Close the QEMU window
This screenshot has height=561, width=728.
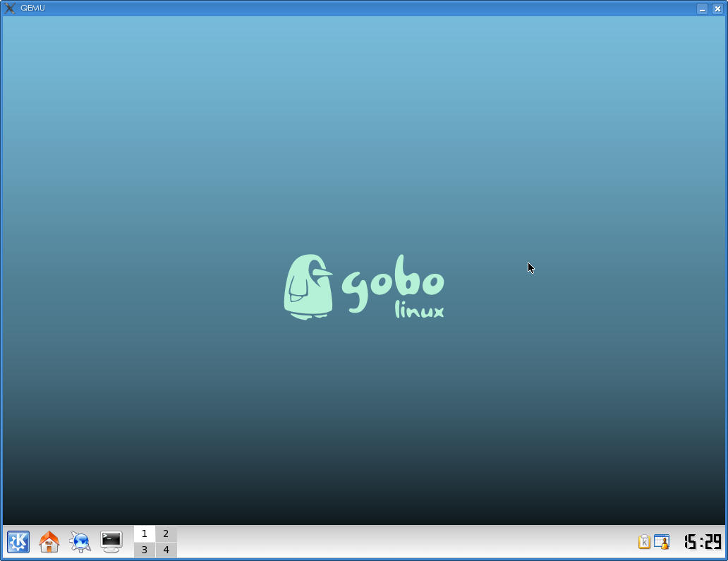717,8
